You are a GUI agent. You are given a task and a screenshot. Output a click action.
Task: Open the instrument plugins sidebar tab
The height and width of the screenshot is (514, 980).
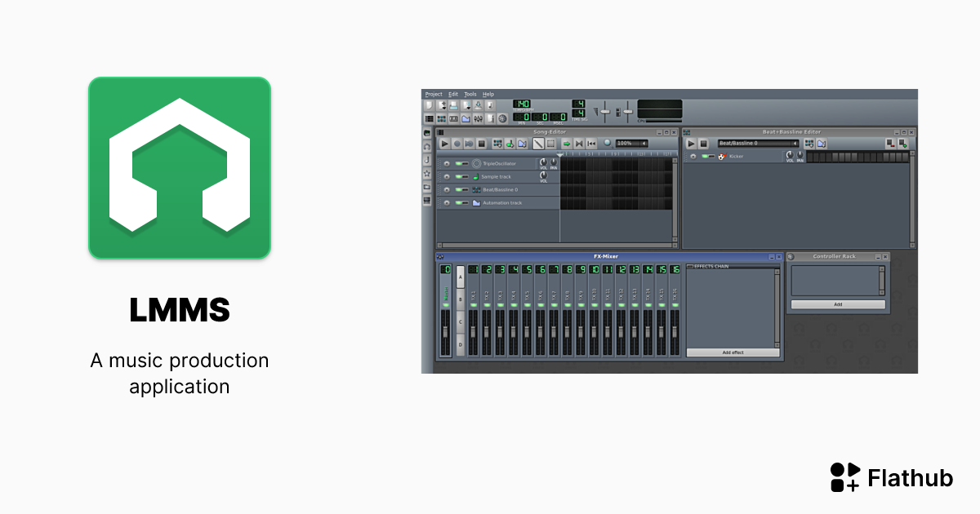(x=426, y=133)
